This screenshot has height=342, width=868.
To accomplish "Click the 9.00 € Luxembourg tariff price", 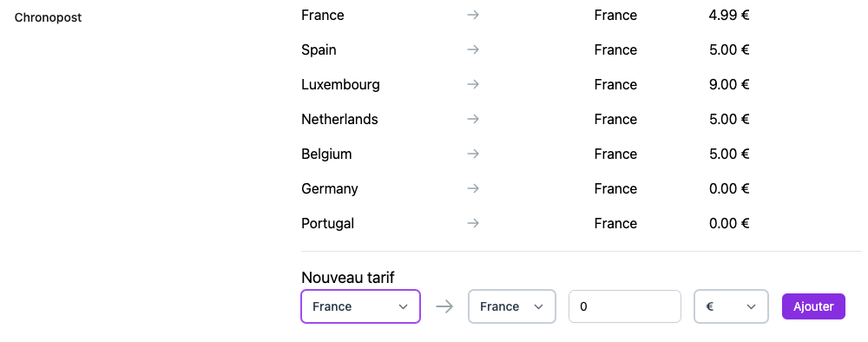I will coord(729,85).
